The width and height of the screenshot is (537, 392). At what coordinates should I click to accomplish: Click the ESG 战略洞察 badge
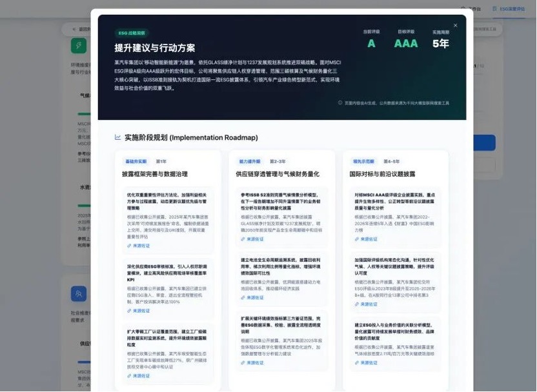pyautogui.click(x=132, y=33)
